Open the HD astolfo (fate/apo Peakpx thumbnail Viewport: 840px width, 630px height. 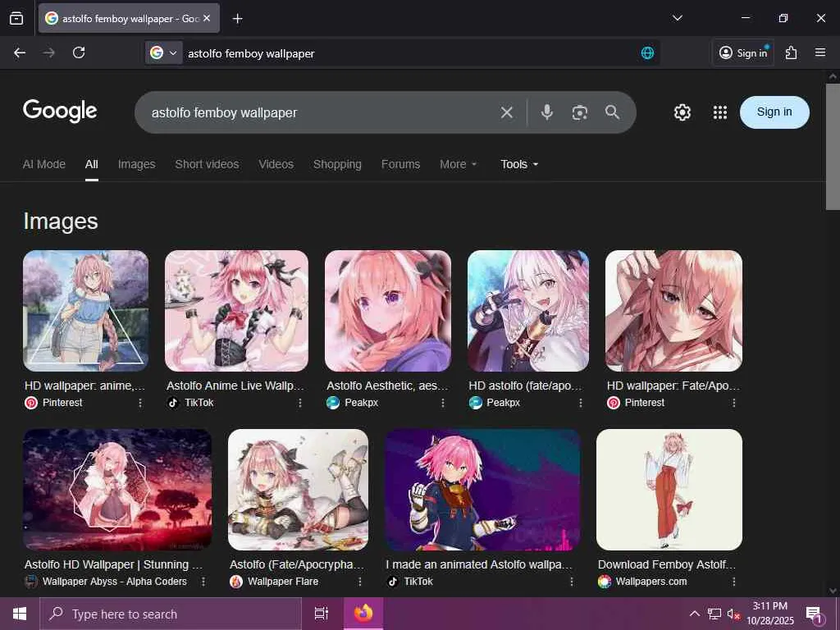[528, 311]
